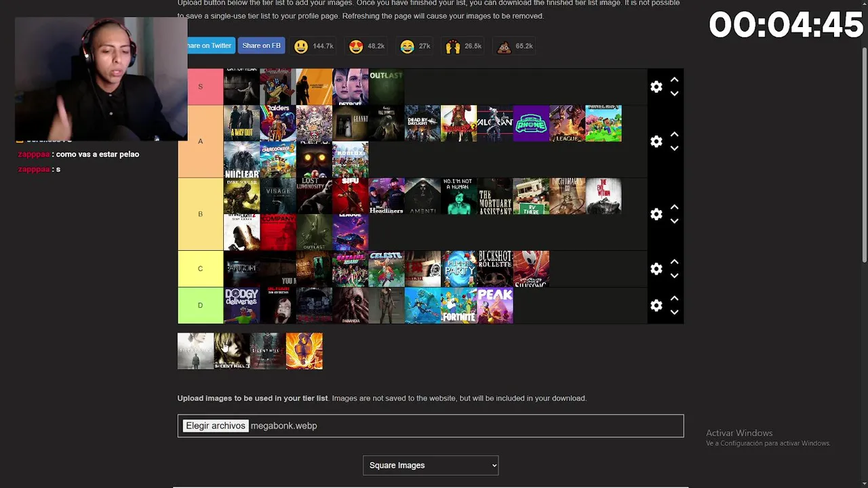Open settings gear for A tier row
This screenshot has height=488, width=868.
click(656, 142)
